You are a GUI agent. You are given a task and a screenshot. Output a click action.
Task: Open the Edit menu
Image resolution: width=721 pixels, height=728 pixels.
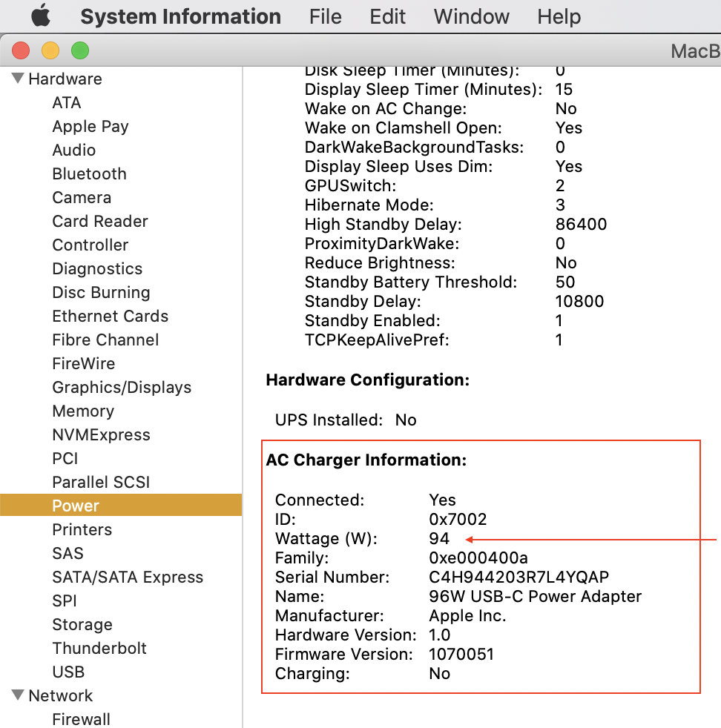(x=388, y=16)
